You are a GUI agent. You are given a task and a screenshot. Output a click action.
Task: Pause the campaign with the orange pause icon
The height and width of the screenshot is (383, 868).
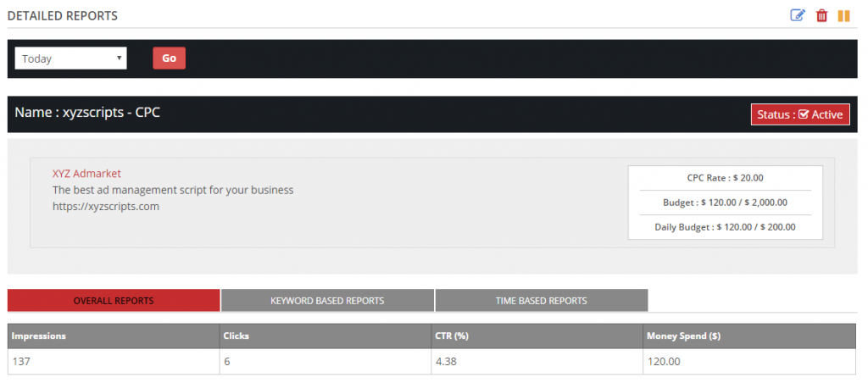[843, 15]
